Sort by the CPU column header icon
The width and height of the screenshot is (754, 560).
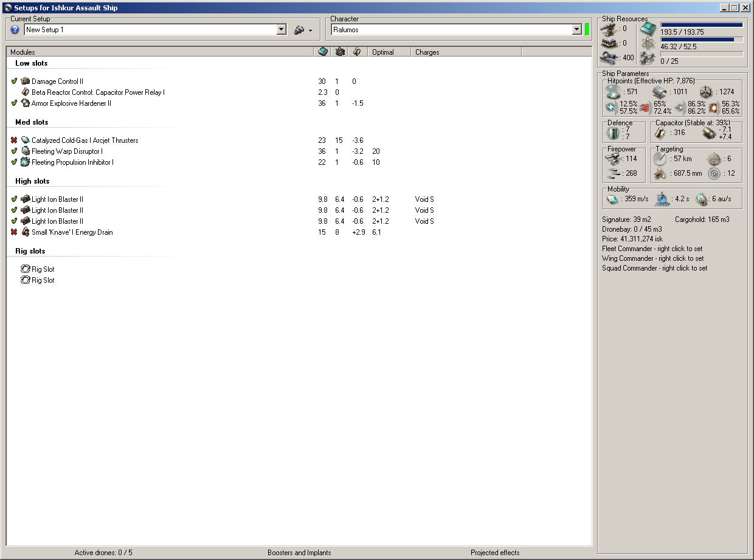(x=323, y=52)
